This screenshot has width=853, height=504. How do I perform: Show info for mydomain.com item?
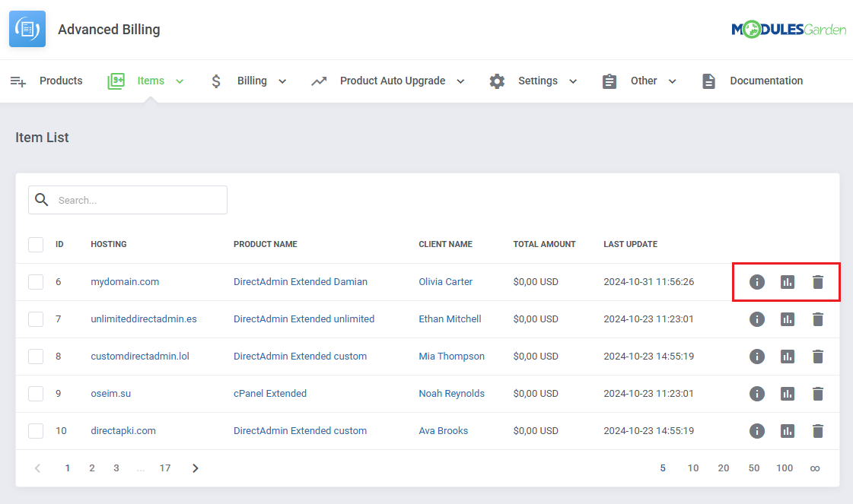(x=756, y=281)
